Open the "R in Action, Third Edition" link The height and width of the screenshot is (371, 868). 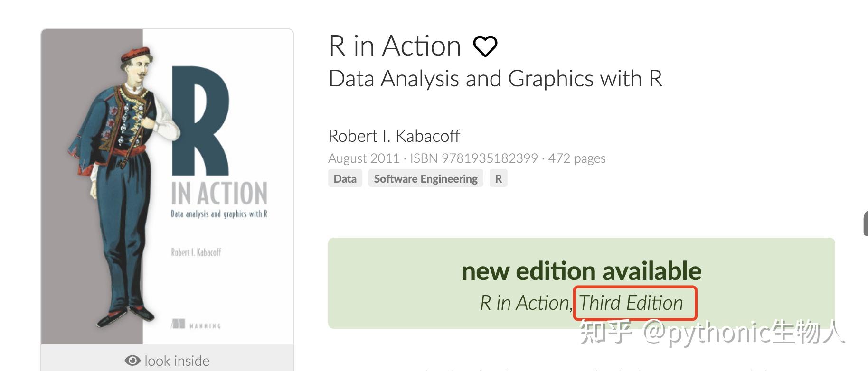pyautogui.click(x=581, y=303)
